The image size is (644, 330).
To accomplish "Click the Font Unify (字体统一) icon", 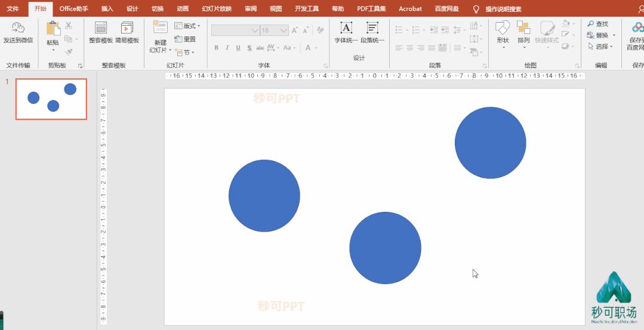I will 346,28.
